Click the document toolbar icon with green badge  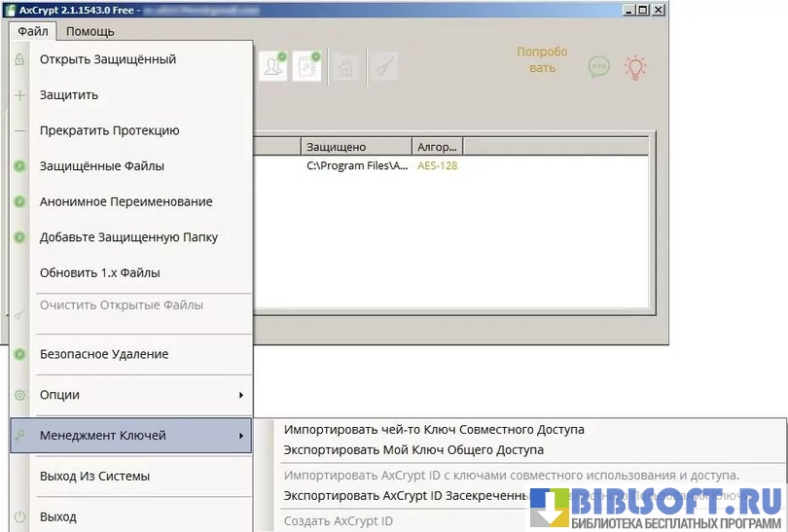(307, 66)
